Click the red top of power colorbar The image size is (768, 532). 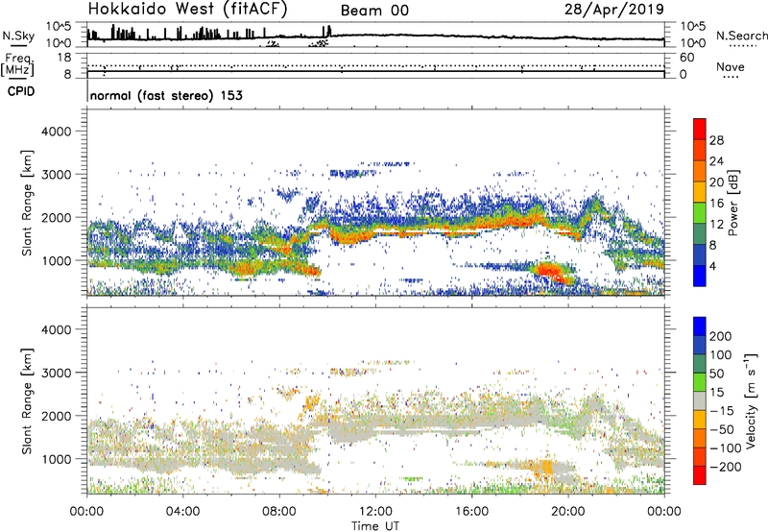(700, 129)
